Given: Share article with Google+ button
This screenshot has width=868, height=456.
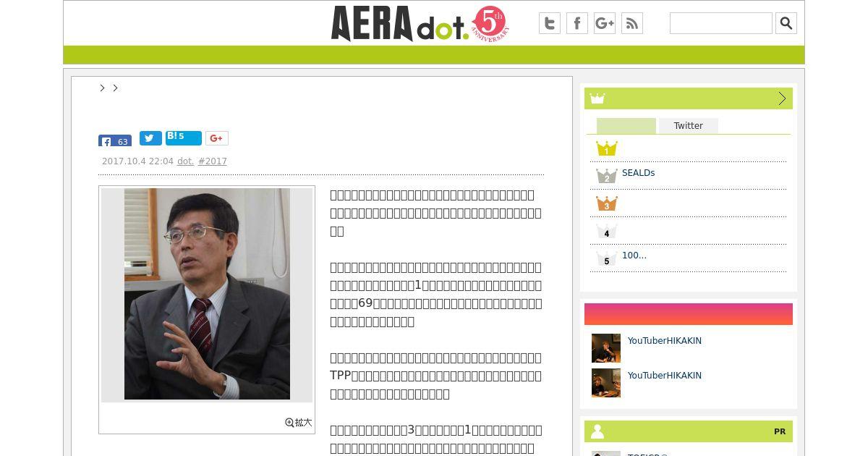Looking at the screenshot, I should [x=217, y=138].
